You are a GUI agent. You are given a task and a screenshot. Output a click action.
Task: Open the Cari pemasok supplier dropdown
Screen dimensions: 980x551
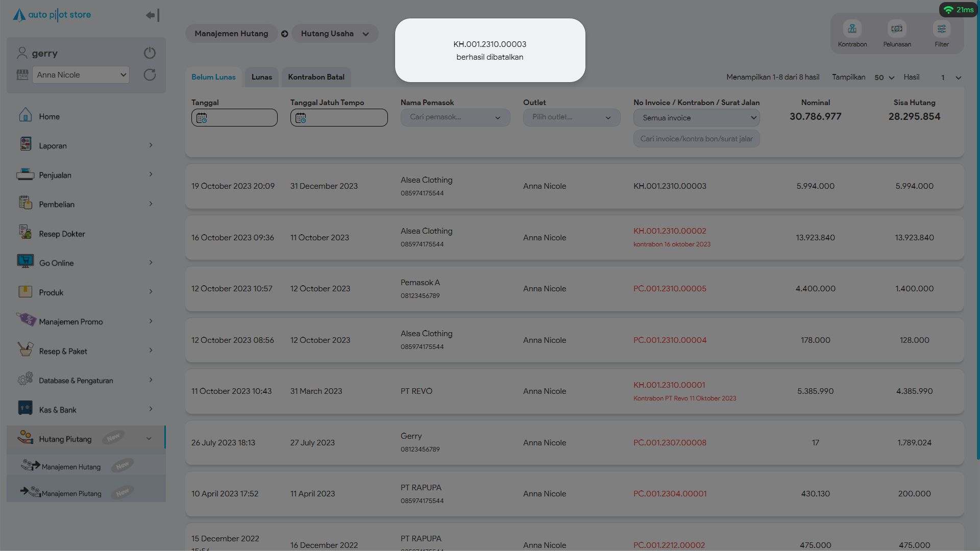point(455,117)
